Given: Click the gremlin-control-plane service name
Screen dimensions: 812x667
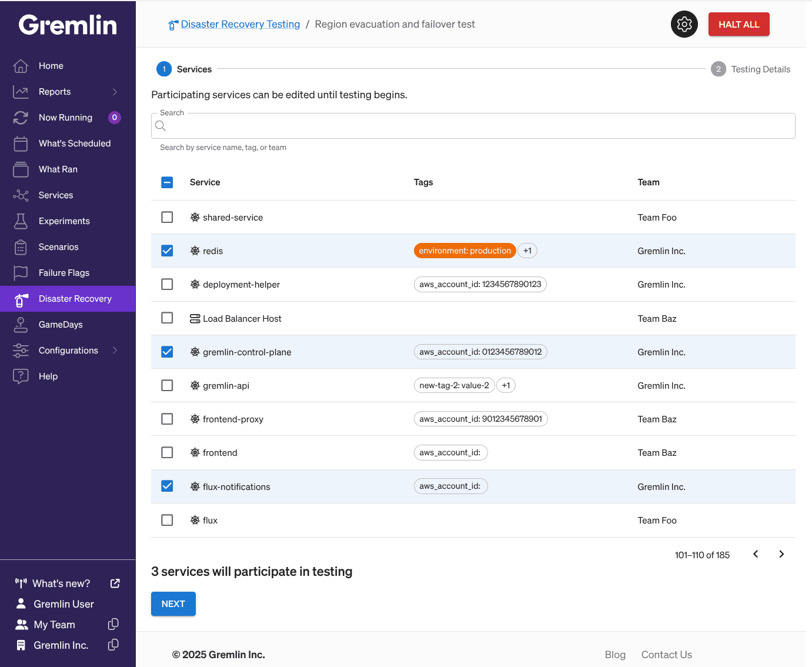Looking at the screenshot, I should (x=247, y=352).
